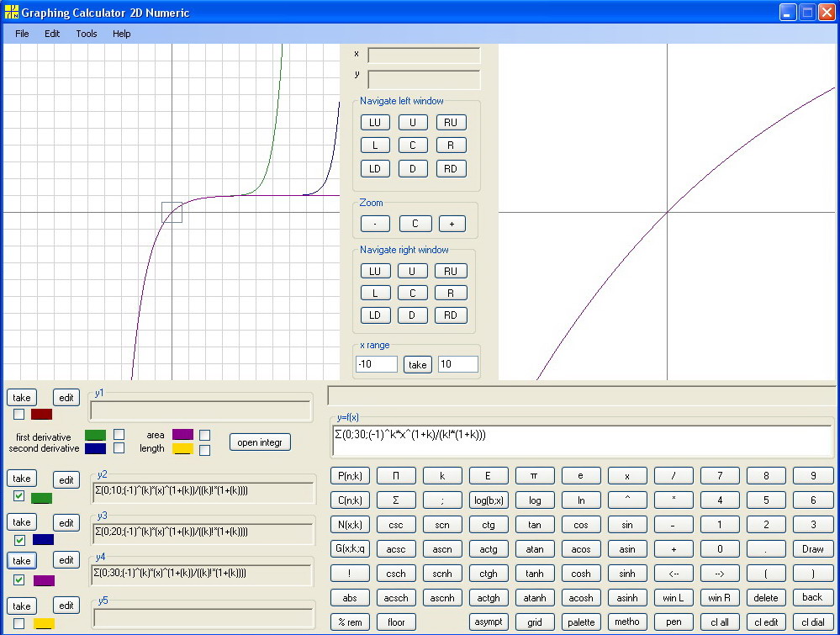This screenshot has width=840, height=635.
Task: Click the N(x;k) key
Action: point(350,525)
